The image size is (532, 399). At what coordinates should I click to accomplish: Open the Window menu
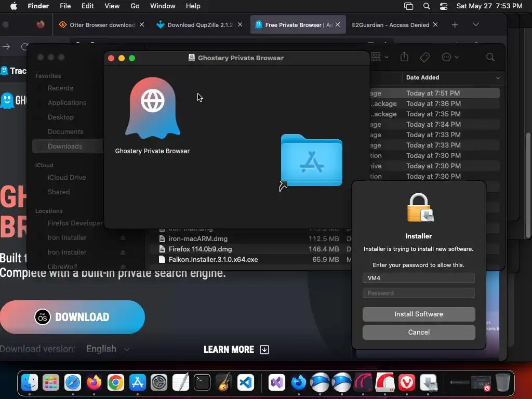click(x=163, y=6)
